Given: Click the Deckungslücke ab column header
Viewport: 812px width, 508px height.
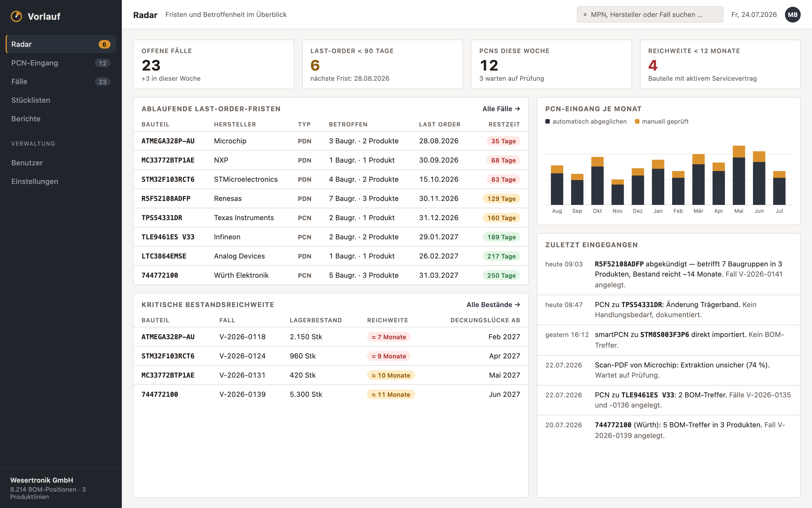Looking at the screenshot, I should click(x=485, y=320).
